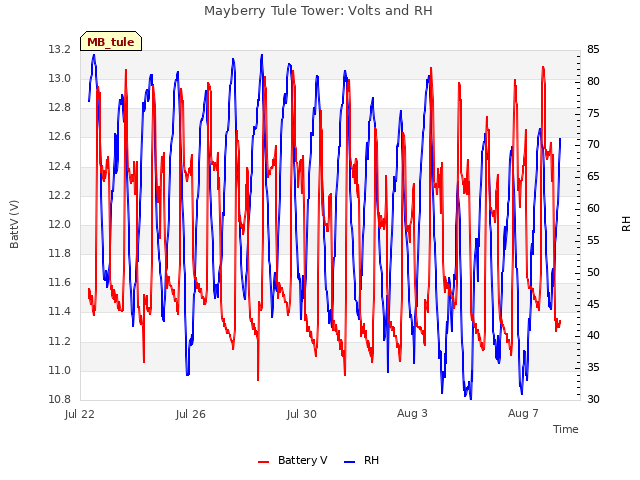Click the 11.4 voltage tick label
Image resolution: width=640 pixels, height=480 pixels.
click(60, 312)
